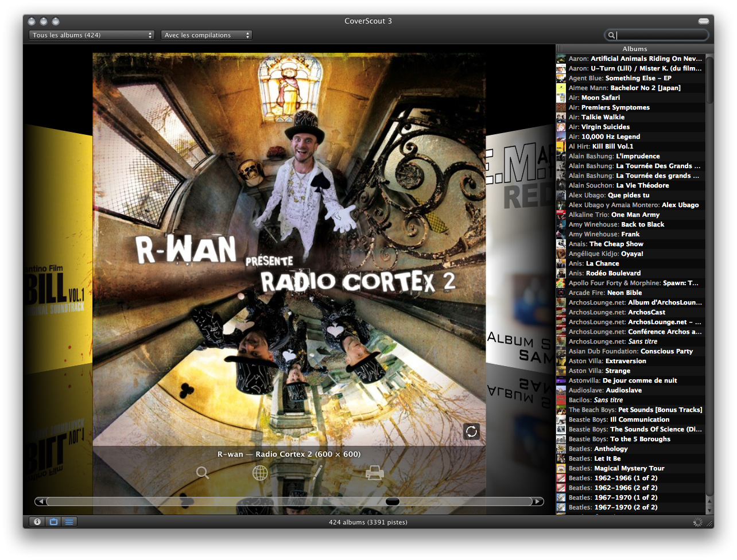
Task: Select 'Alain Bashung: L'imprudence' row
Action: tap(630, 156)
